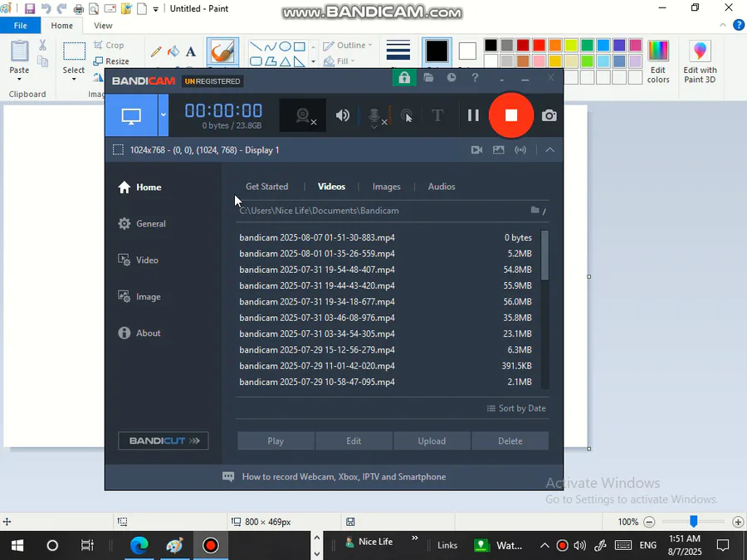The width and height of the screenshot is (747, 560).
Task: Open the Paint Select dropdown arrow
Action: pyautogui.click(x=74, y=80)
